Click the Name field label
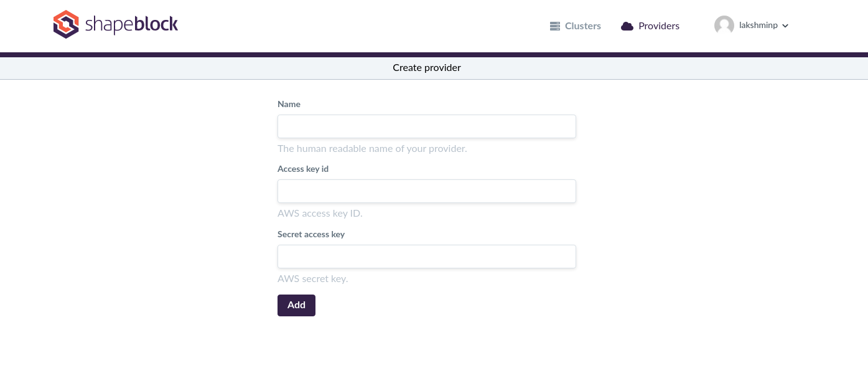Screen dimensions: 868x373 pyautogui.click(x=289, y=104)
